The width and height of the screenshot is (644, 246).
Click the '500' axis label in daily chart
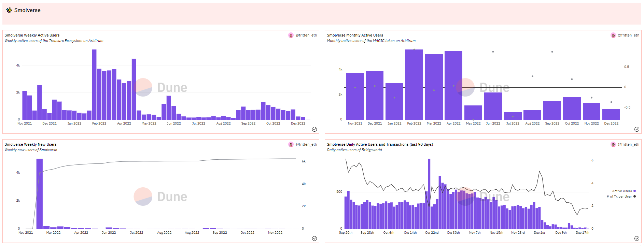coord(339,192)
